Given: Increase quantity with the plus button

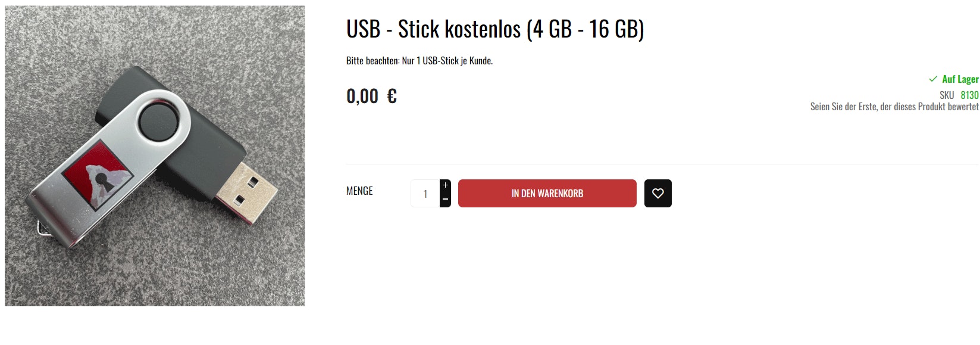Looking at the screenshot, I should 445,185.
